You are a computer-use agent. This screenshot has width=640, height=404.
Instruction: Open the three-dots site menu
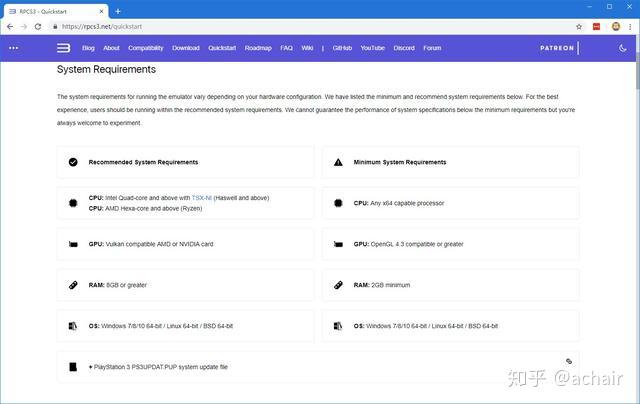coord(14,48)
